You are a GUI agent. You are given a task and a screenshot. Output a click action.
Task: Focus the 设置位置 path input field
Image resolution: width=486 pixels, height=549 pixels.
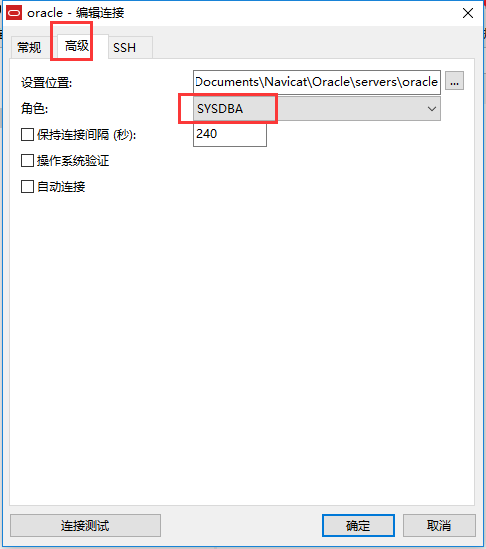coord(317,82)
